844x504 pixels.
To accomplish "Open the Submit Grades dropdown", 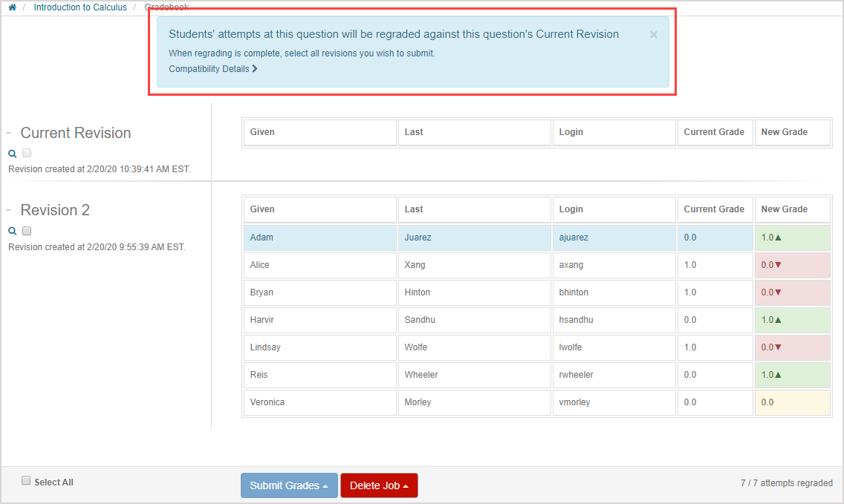I will tap(289, 485).
